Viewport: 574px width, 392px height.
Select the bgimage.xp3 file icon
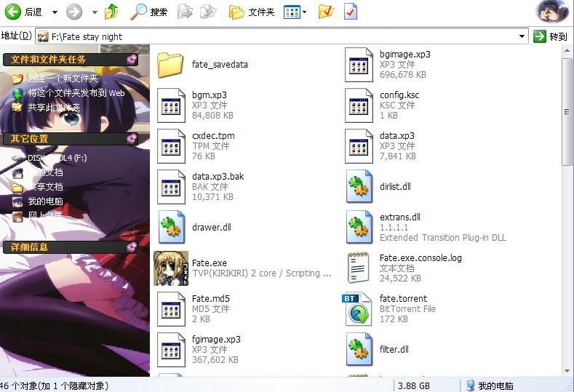point(359,65)
